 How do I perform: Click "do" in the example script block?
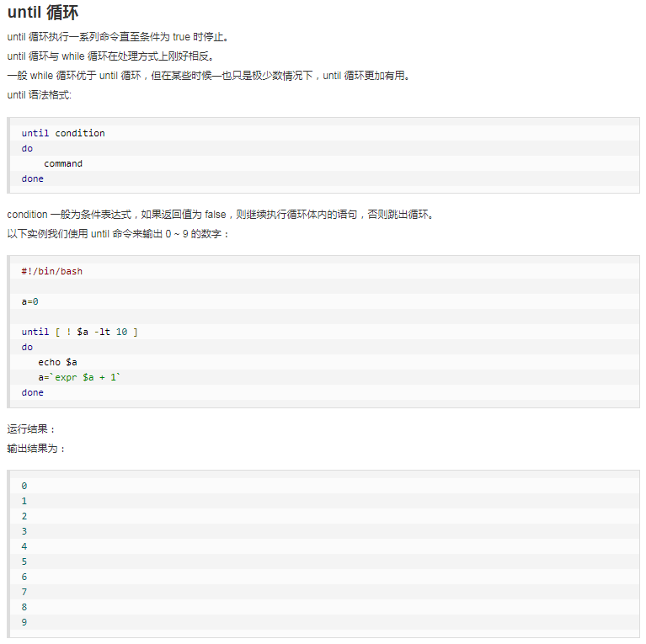(x=27, y=347)
